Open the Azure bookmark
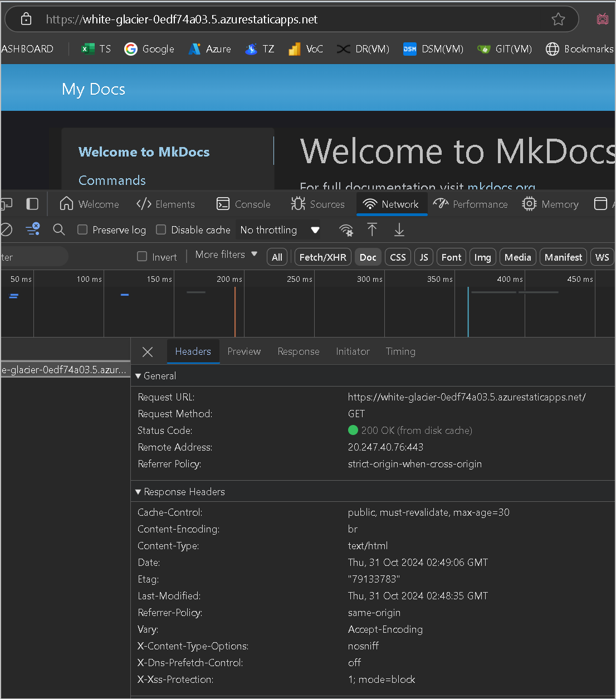Screen dimensions: 616x699 [209, 49]
